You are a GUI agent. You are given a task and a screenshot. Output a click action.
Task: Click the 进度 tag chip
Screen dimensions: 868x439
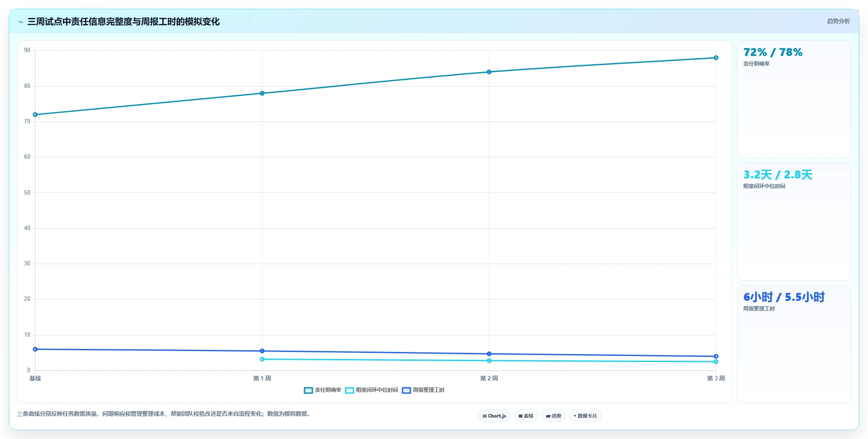point(553,416)
